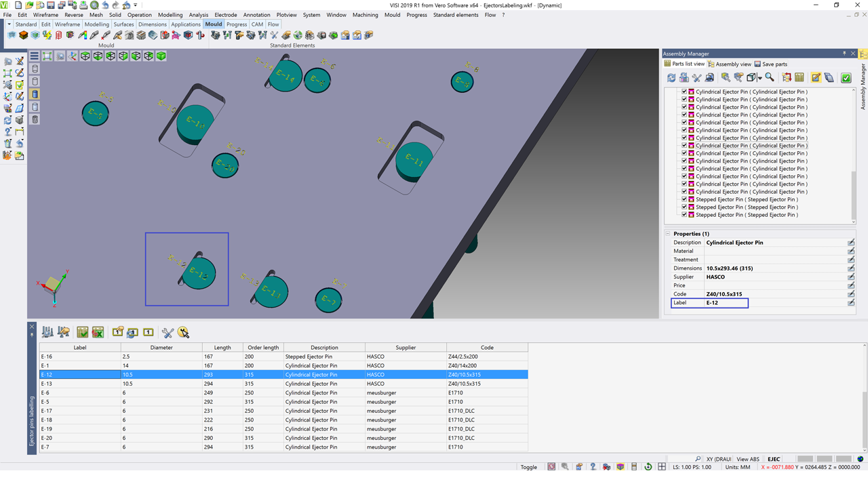Open the Parts list view tab
The image size is (868, 488).
pos(685,64)
